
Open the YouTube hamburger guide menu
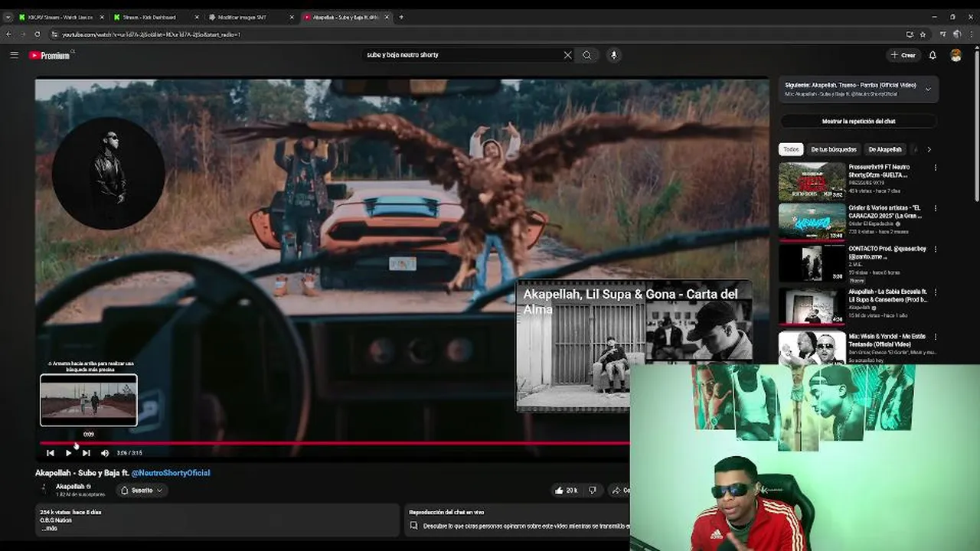pyautogui.click(x=14, y=55)
